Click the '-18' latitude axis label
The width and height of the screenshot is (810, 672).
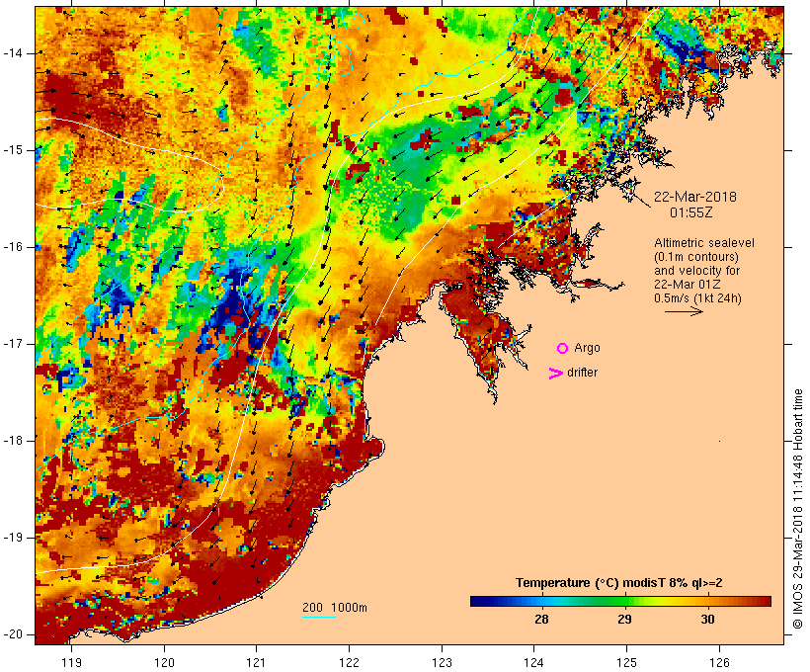click(13, 441)
